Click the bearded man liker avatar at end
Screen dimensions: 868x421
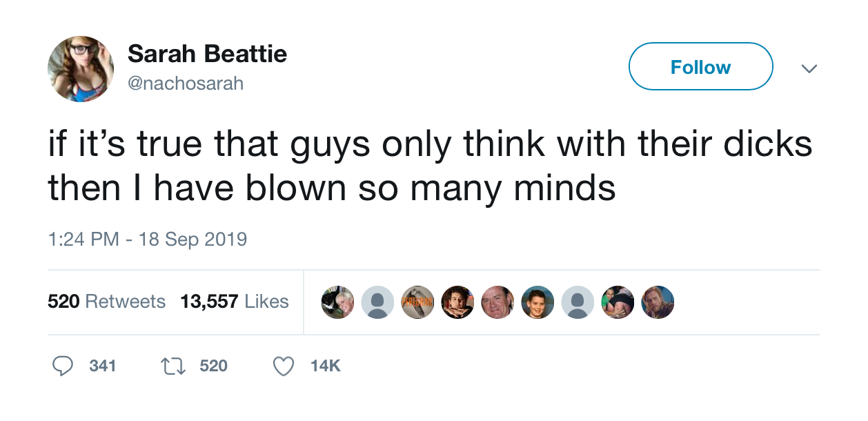(x=658, y=302)
